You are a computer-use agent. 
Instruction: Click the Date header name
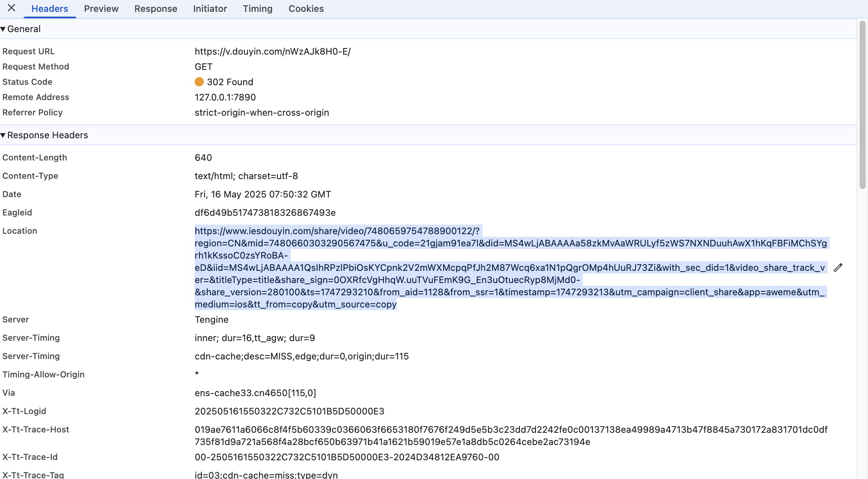pos(12,194)
